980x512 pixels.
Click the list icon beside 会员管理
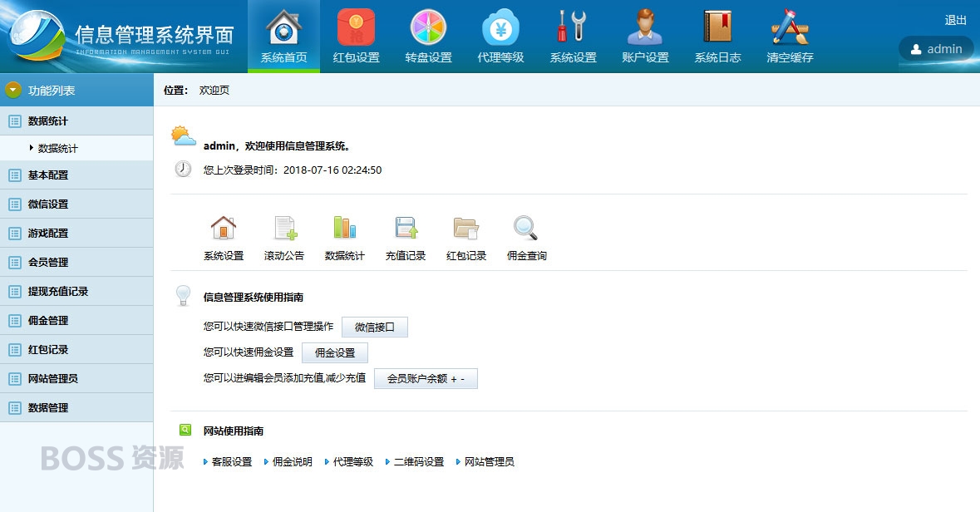click(15, 263)
